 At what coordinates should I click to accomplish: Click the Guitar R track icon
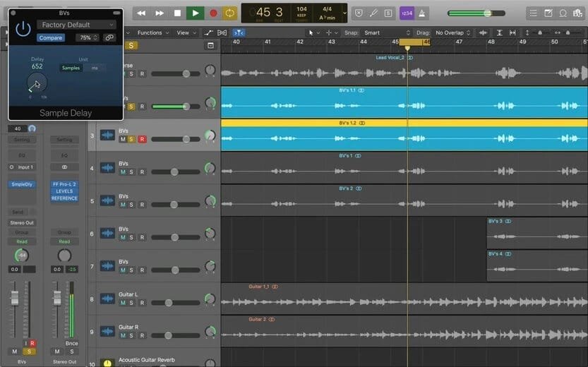click(107, 332)
